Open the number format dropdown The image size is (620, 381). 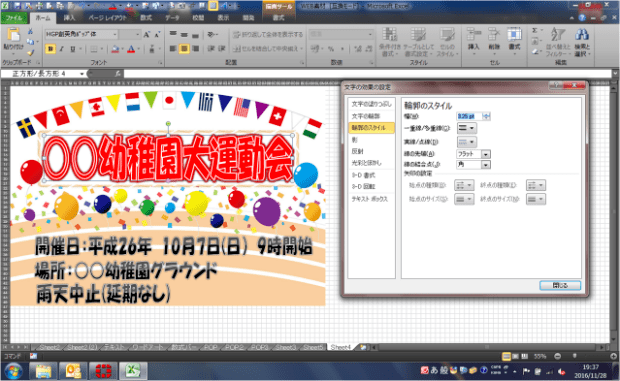coord(370,34)
